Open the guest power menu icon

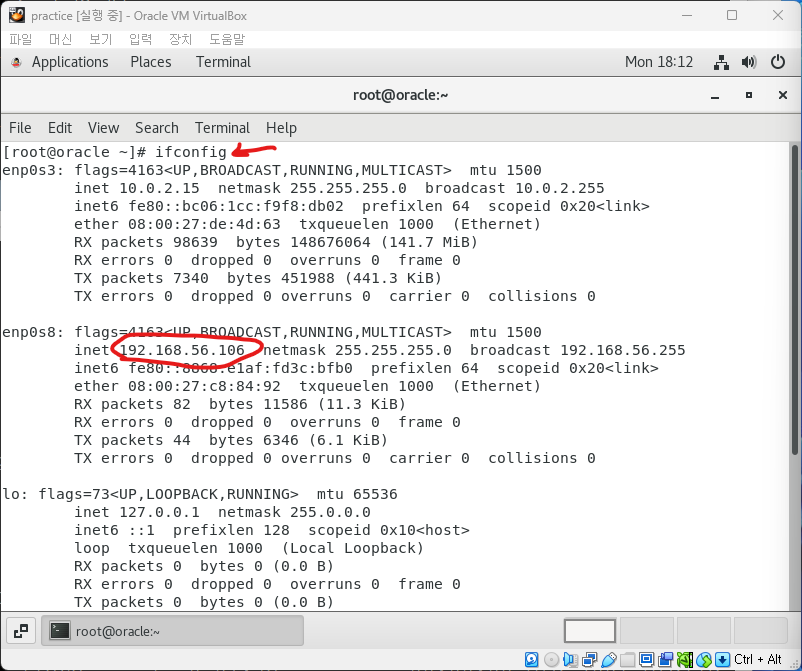coord(777,62)
